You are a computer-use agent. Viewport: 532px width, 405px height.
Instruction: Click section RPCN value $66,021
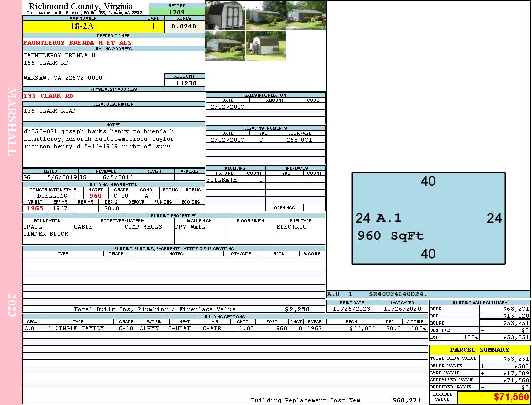[362, 328]
